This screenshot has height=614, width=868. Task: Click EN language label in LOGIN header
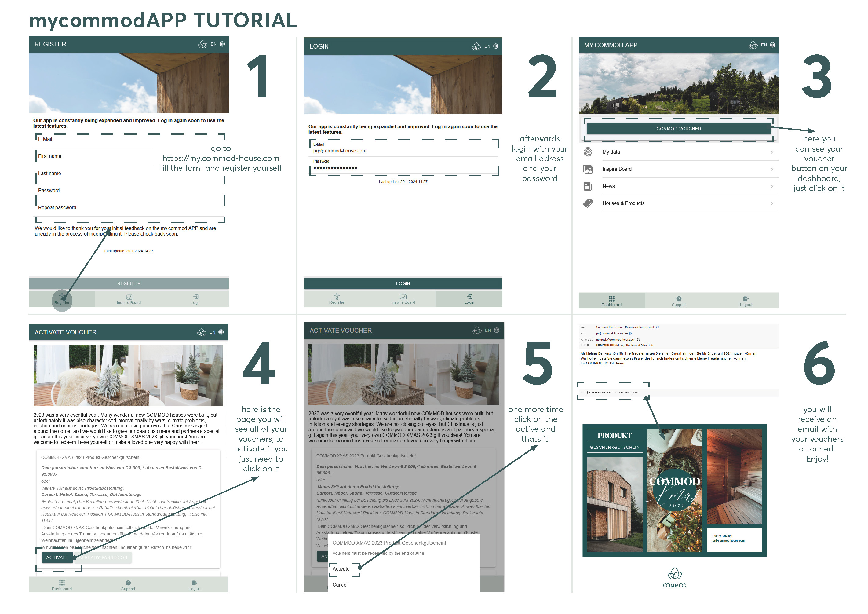487,46
